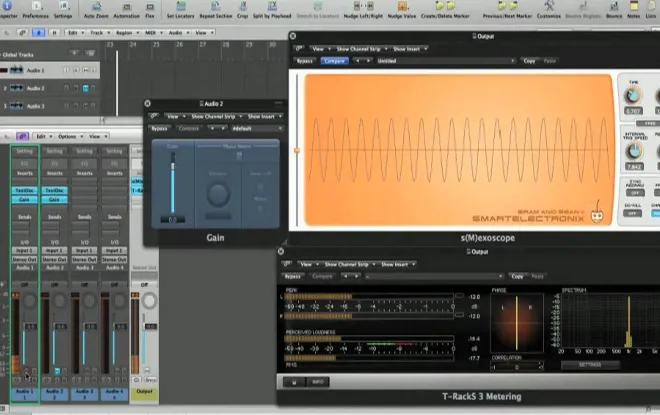Open Show Channel Strip dropdown in T-RackS window
This screenshot has height=415, width=660.
349,264
